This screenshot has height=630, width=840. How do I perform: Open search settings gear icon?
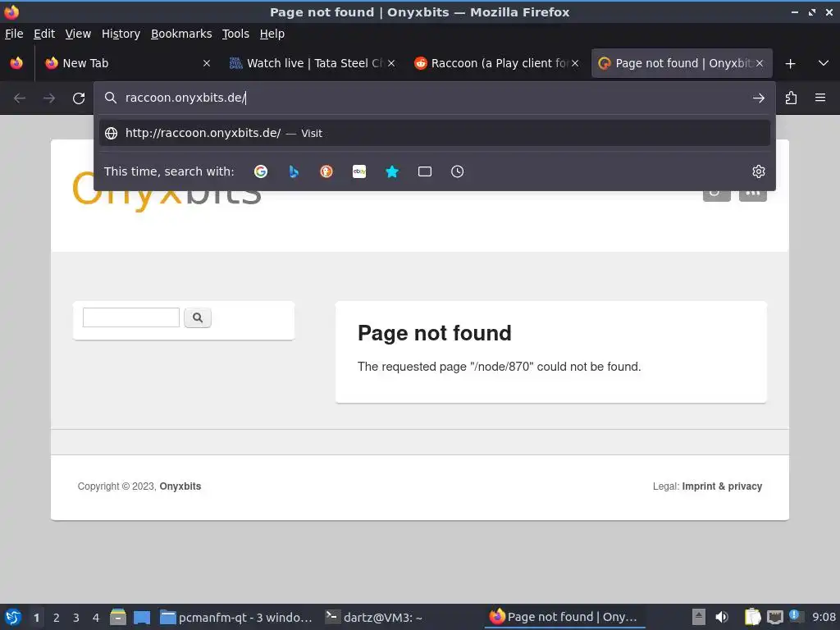click(x=759, y=171)
